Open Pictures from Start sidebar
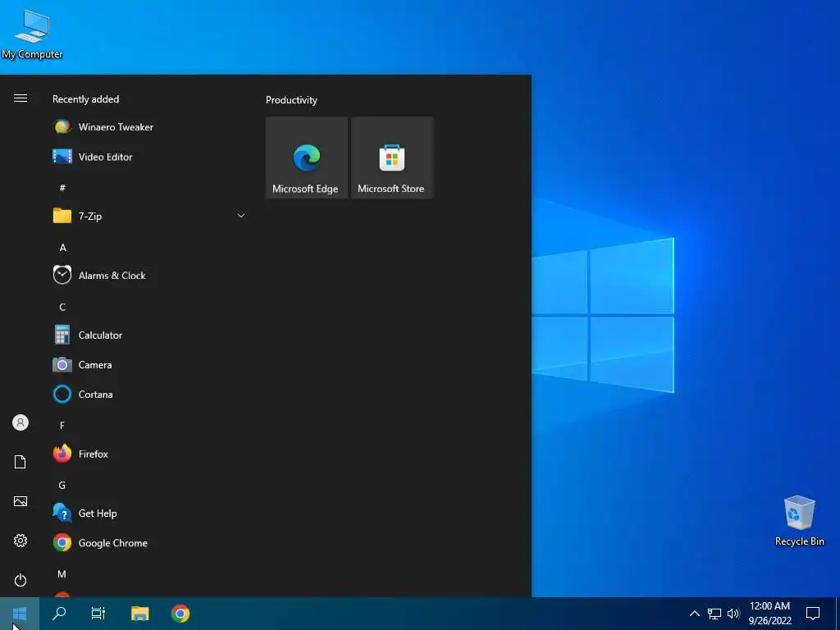840x630 pixels. click(x=21, y=501)
